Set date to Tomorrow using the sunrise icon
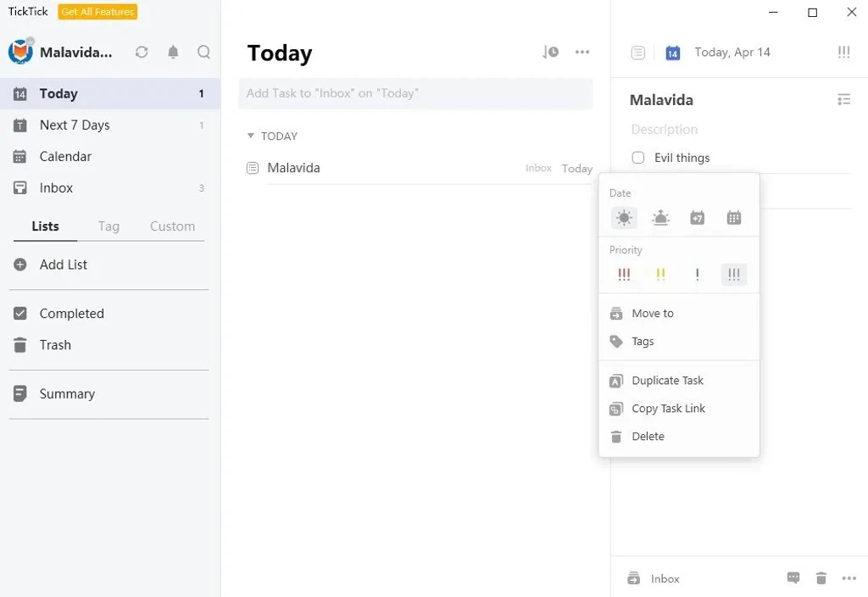 point(660,218)
